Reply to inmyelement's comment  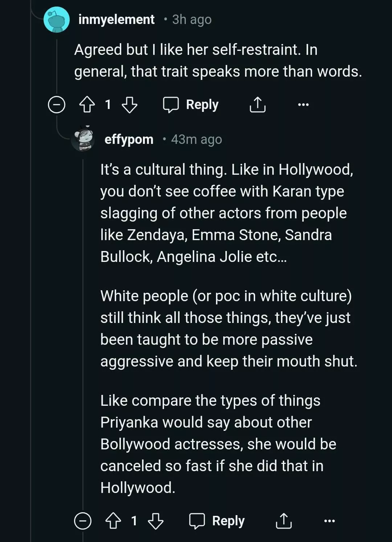(191, 105)
